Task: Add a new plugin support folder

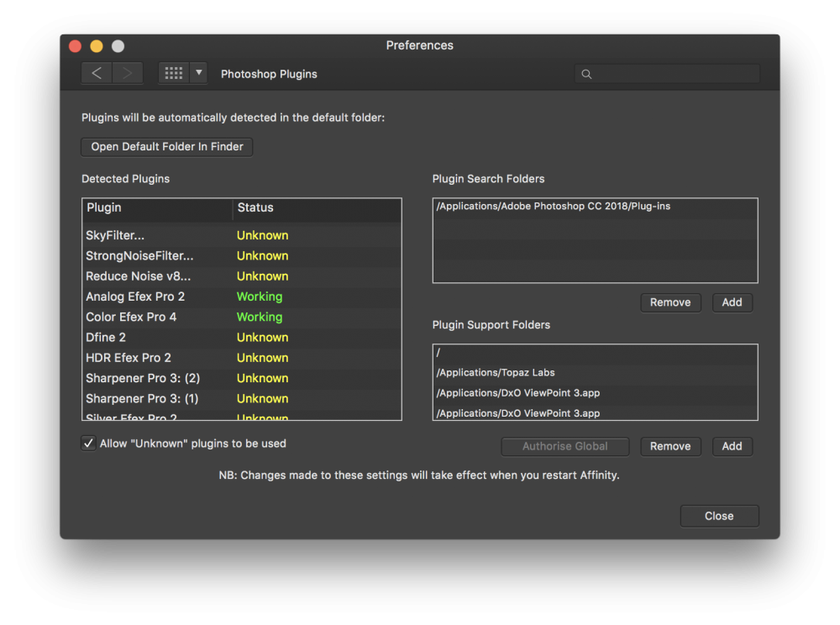Action: point(732,447)
